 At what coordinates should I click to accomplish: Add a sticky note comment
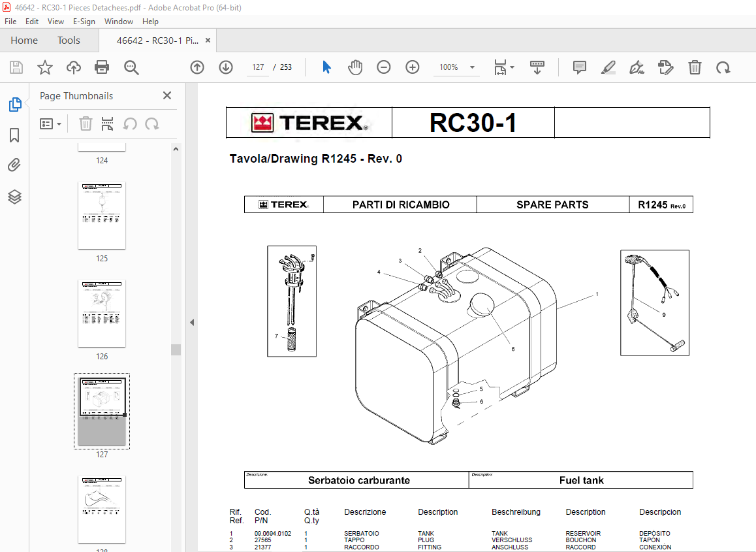click(580, 67)
